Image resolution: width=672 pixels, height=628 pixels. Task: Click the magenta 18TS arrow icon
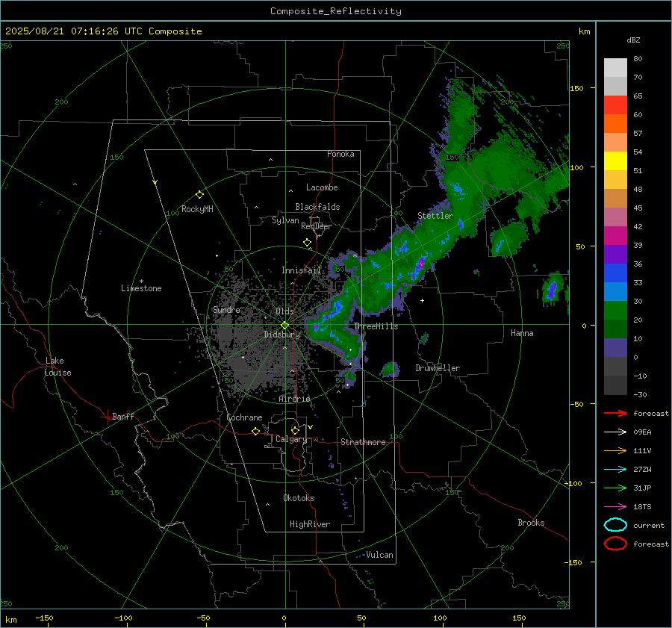615,507
